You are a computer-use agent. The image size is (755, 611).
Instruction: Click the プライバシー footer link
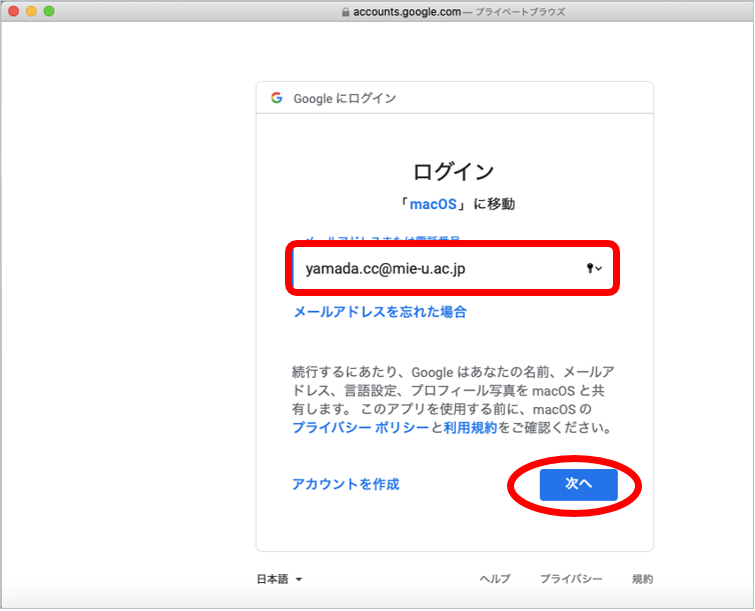click(x=571, y=579)
